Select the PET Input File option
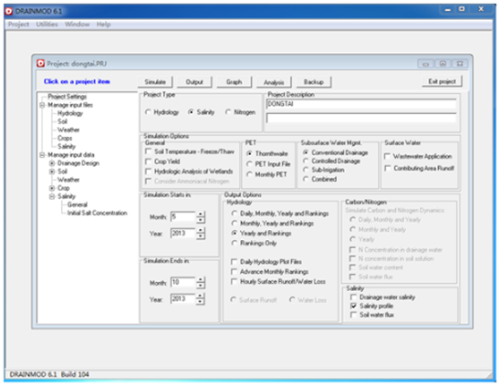This screenshot has height=386, width=500. 249,164
